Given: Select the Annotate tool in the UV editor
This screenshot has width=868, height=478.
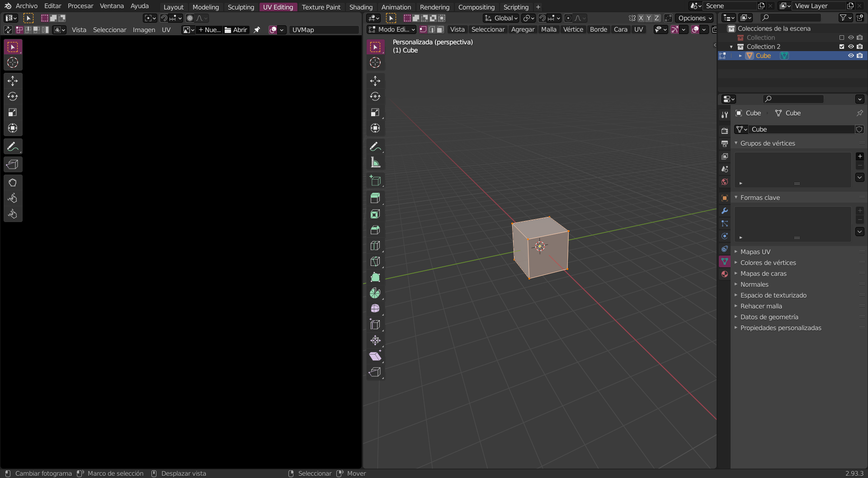Looking at the screenshot, I should [13, 147].
